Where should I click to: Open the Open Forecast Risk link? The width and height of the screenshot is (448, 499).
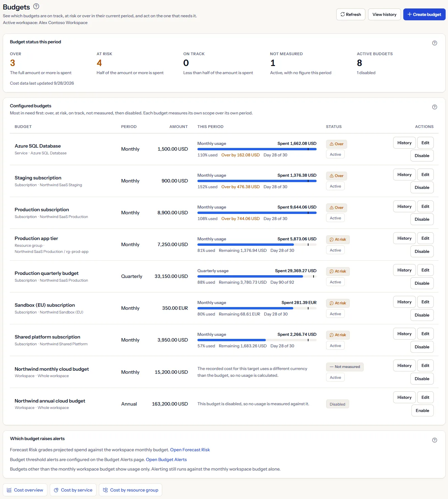click(190, 450)
